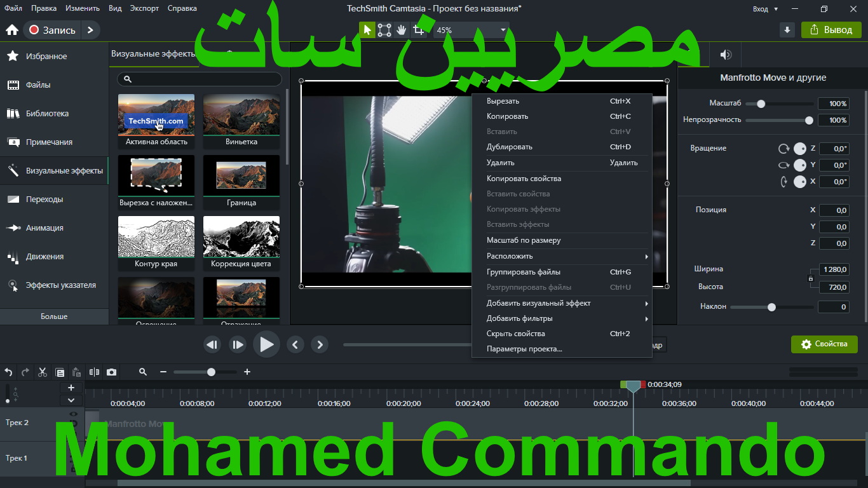Viewport: 868px width, 488px height.
Task: Open the audio properties speaker tab
Action: tap(726, 55)
